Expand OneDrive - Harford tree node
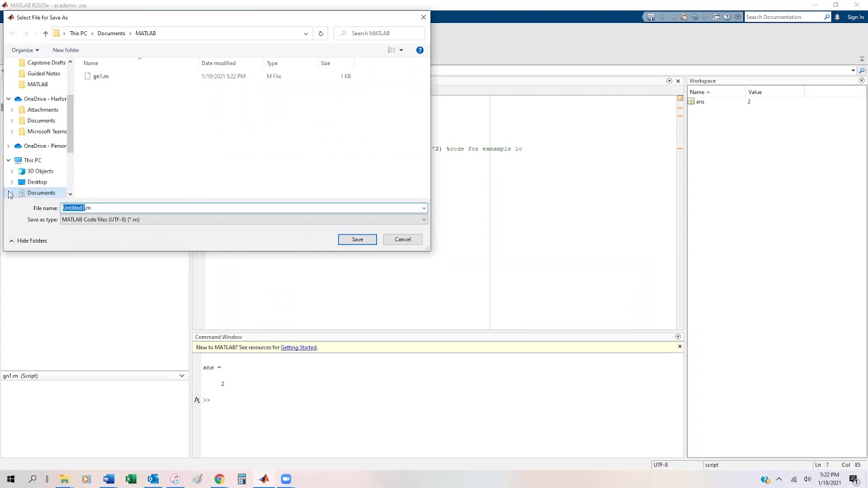The width and height of the screenshot is (868, 488). 8,99
